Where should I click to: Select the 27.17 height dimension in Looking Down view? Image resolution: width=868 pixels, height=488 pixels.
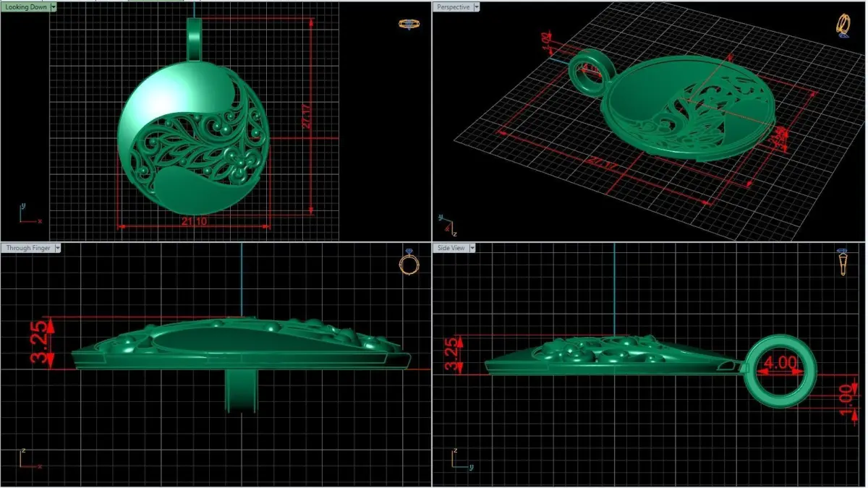(307, 116)
